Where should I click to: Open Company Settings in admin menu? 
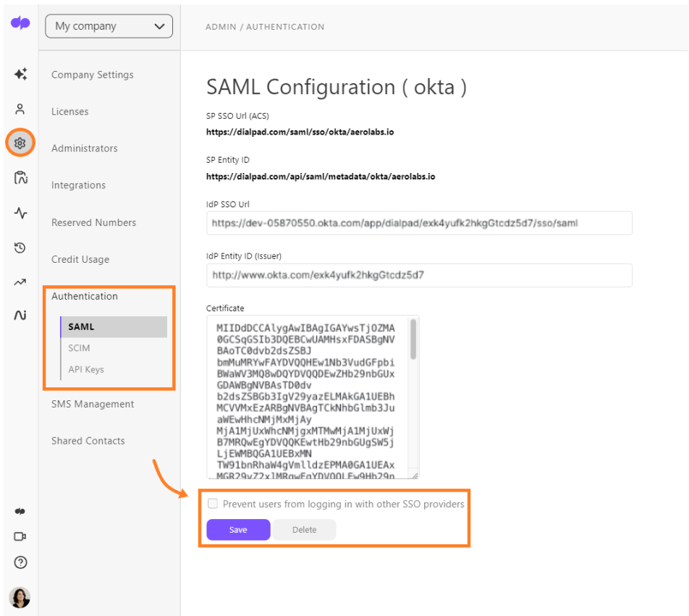(x=93, y=75)
